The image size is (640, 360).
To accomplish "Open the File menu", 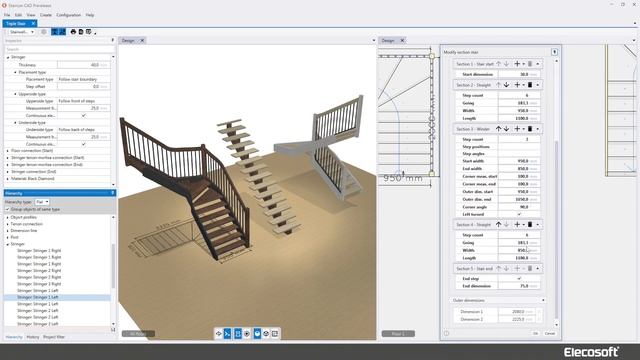I will 7,15.
